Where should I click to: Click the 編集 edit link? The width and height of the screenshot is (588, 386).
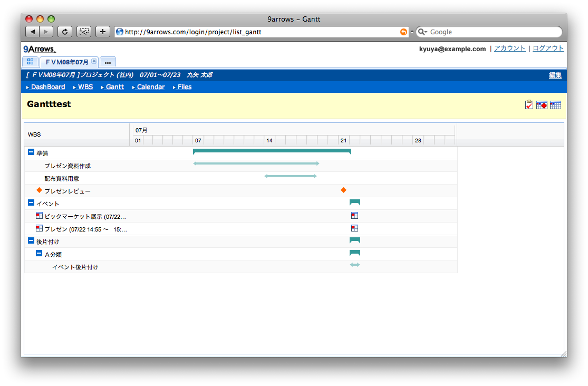point(555,75)
